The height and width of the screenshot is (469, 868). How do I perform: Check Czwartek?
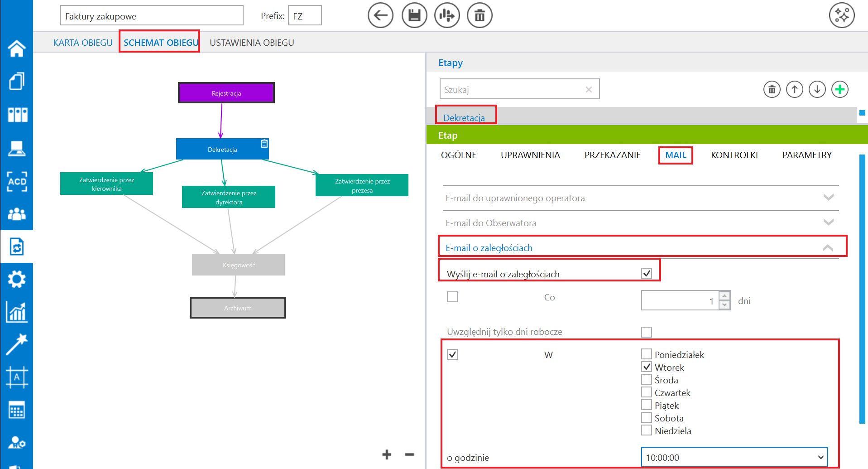(647, 392)
